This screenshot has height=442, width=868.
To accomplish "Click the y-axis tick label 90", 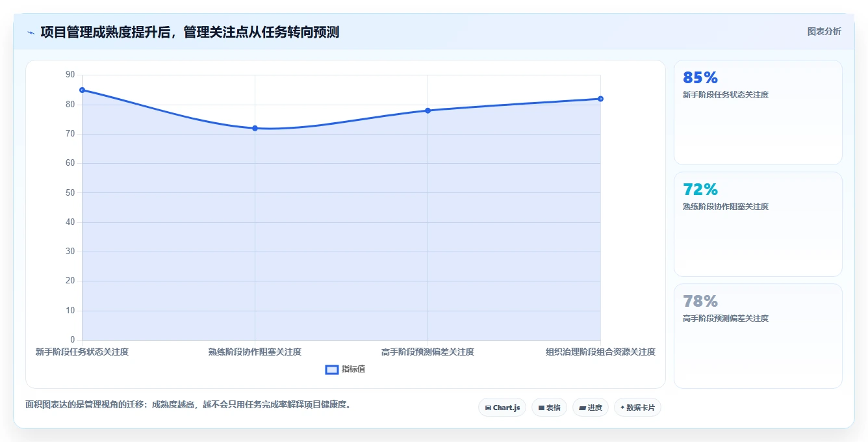I will (x=70, y=75).
